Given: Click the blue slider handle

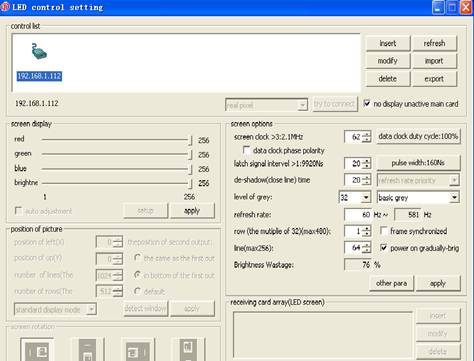Looking at the screenshot, I should 190,169.
